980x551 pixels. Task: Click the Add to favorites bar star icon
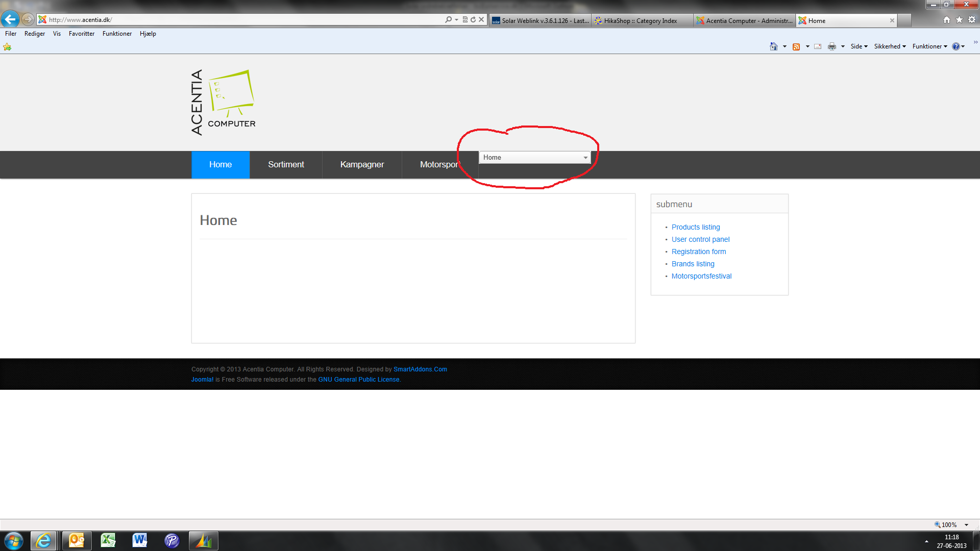[x=7, y=47]
